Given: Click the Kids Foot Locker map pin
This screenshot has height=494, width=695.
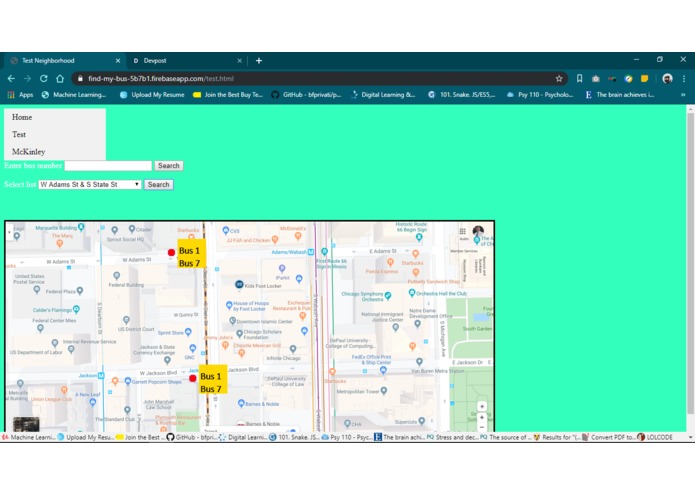Looking at the screenshot, I should (x=239, y=284).
